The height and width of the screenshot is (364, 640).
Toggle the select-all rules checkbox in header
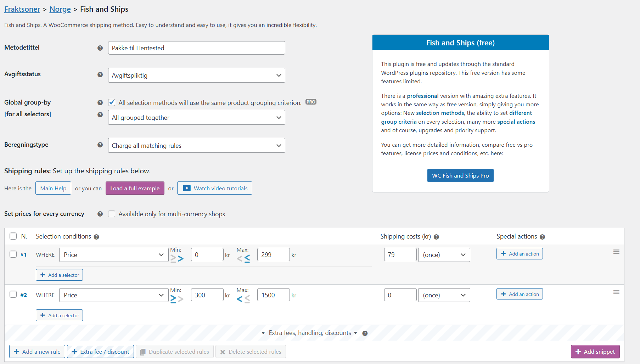(13, 236)
